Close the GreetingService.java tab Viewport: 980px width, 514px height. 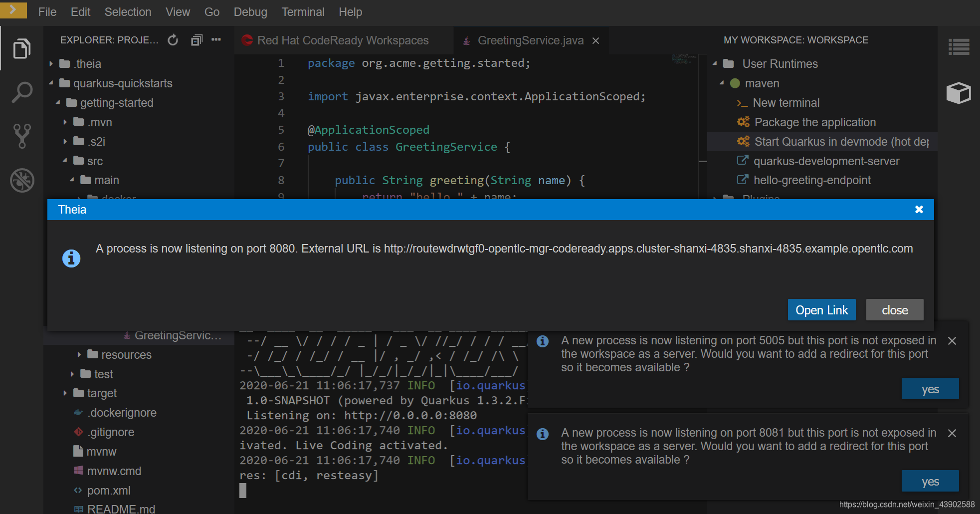tap(595, 41)
